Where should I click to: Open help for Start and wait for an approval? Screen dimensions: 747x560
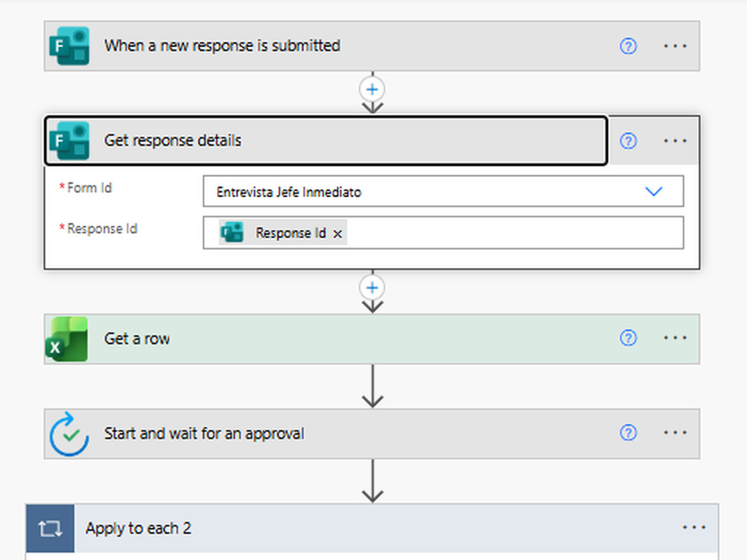tap(628, 432)
